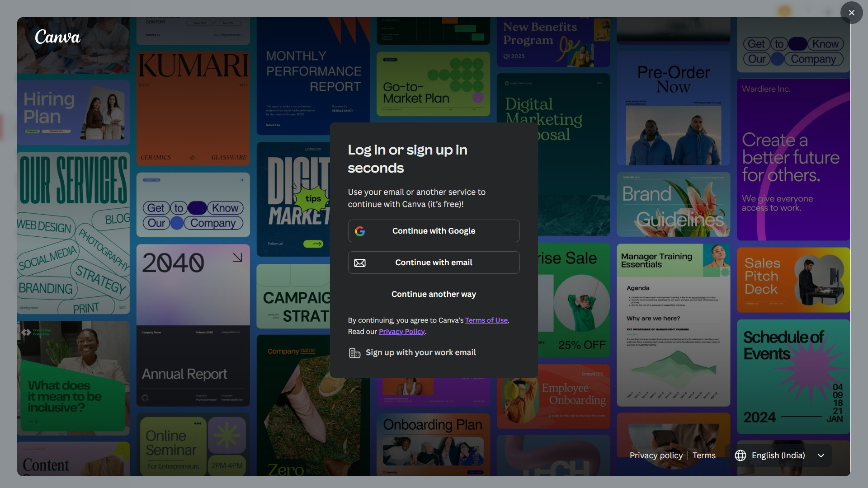Select Sign up with your work email

coord(421,352)
